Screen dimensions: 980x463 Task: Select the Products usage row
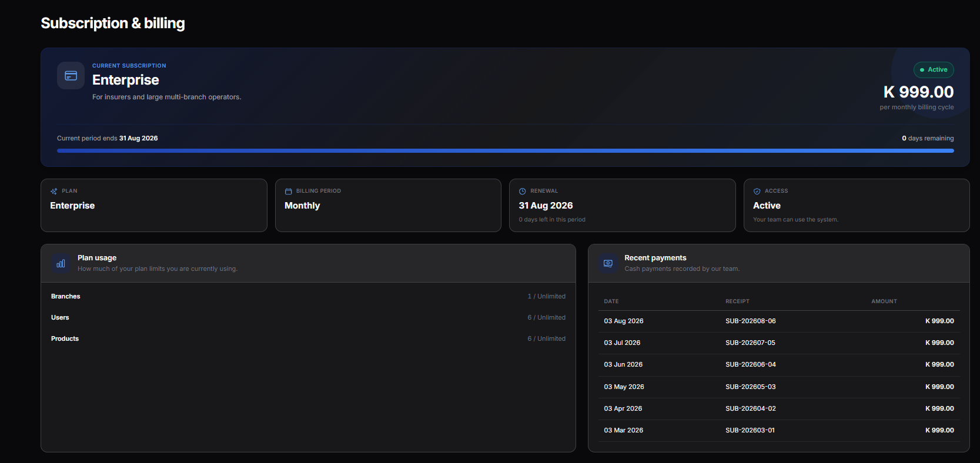[x=308, y=338]
